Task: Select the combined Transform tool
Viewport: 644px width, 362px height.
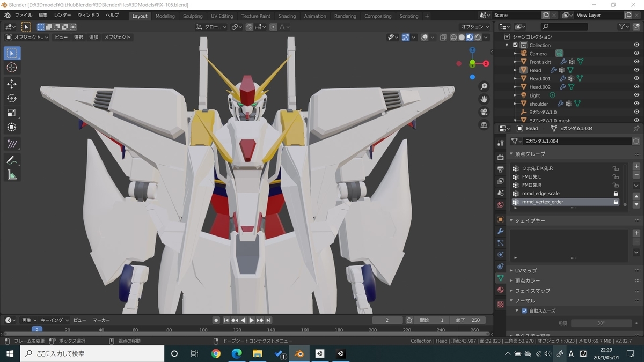Action: pyautogui.click(x=12, y=127)
